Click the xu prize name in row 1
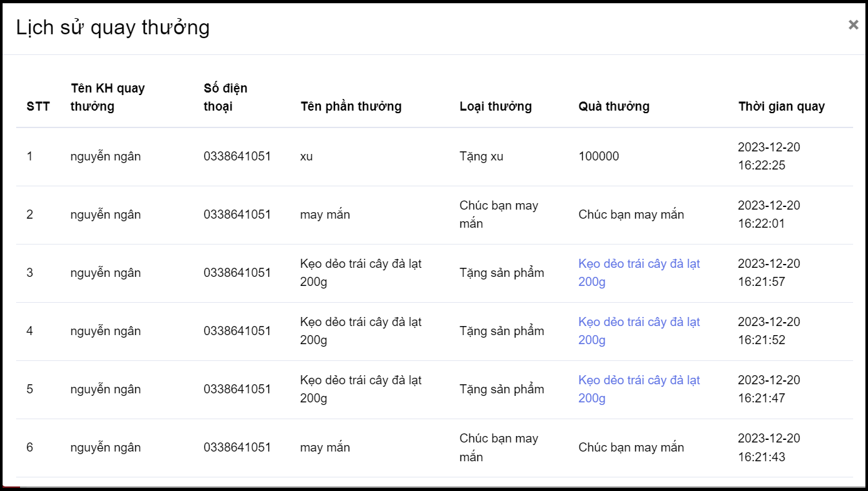Screen dimensions: 868x491 pos(306,157)
